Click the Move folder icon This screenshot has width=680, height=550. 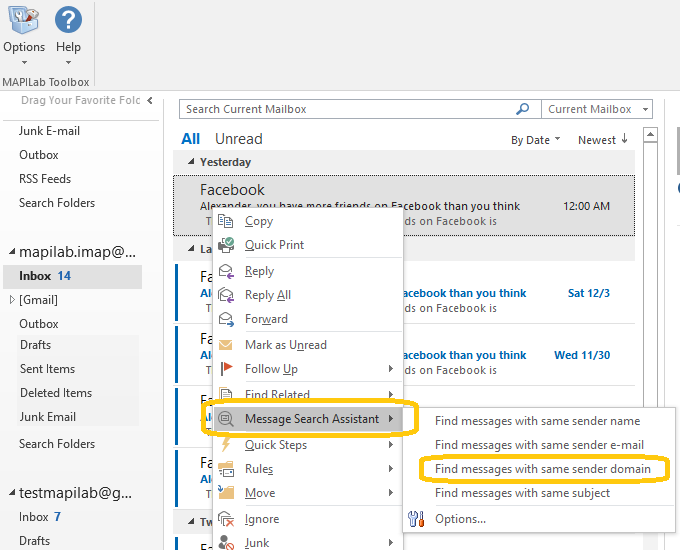point(226,493)
